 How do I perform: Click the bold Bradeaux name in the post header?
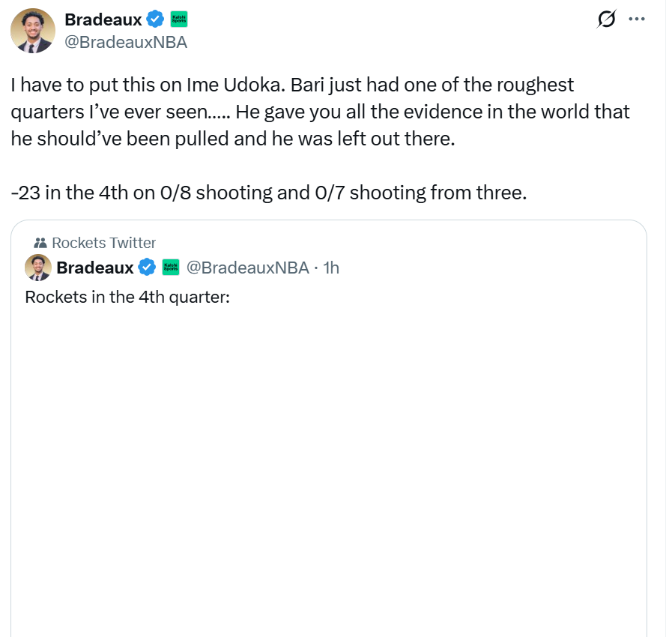[103, 19]
